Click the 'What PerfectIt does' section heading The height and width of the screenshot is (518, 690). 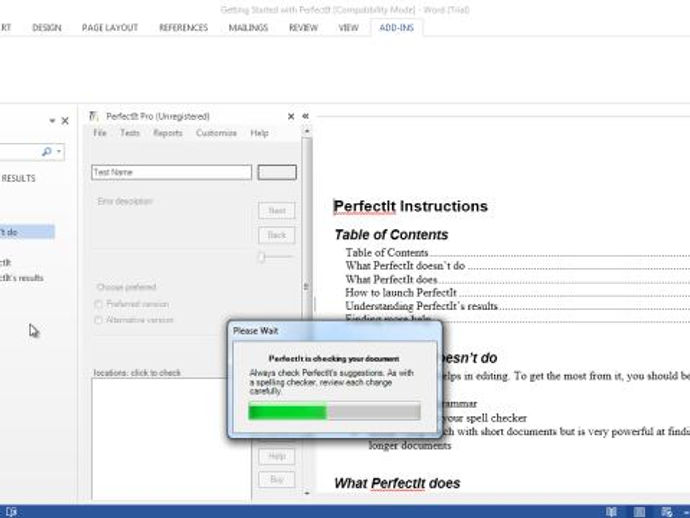[397, 483]
